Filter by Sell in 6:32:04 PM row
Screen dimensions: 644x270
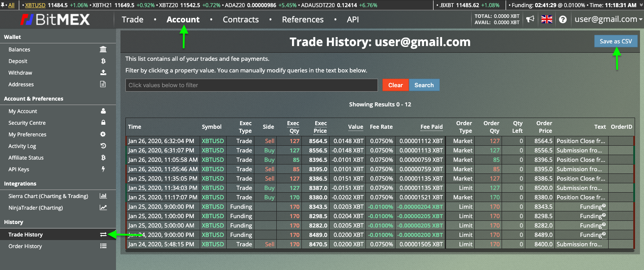click(x=270, y=141)
